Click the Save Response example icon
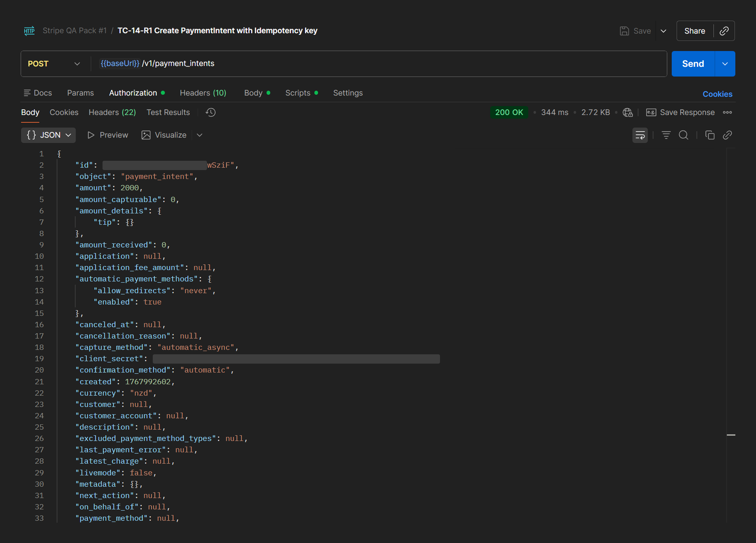 tap(651, 112)
